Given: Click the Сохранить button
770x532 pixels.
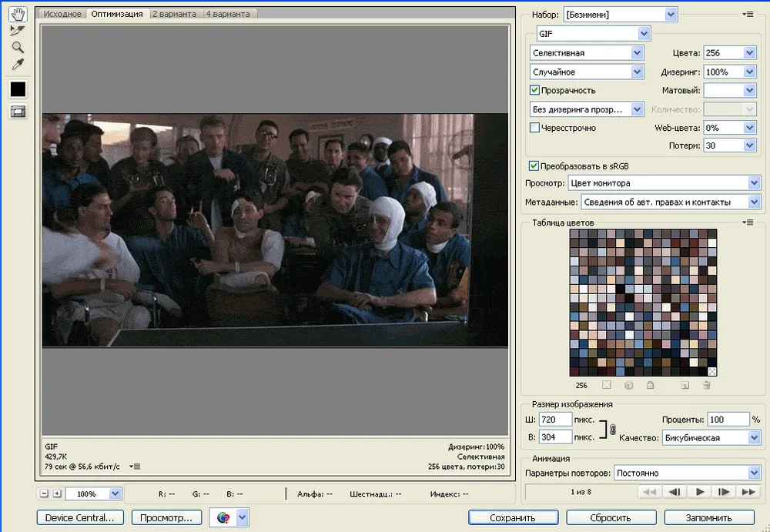Looking at the screenshot, I should coord(513,517).
